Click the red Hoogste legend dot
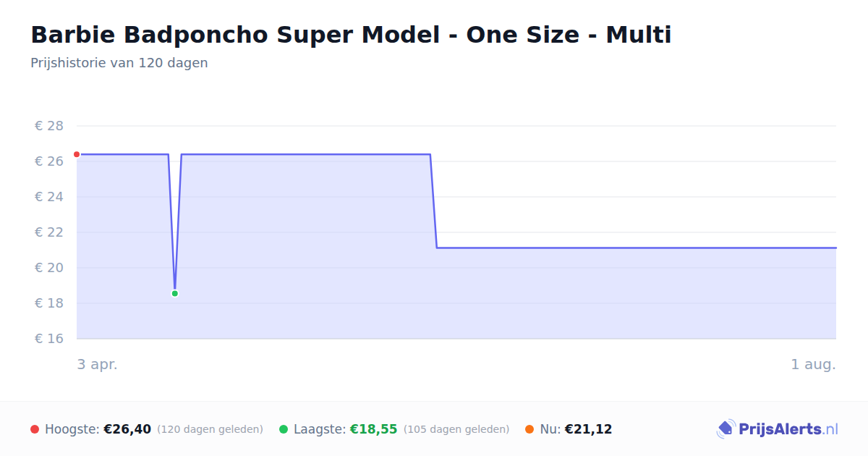This screenshot has width=868, height=456. 35,429
